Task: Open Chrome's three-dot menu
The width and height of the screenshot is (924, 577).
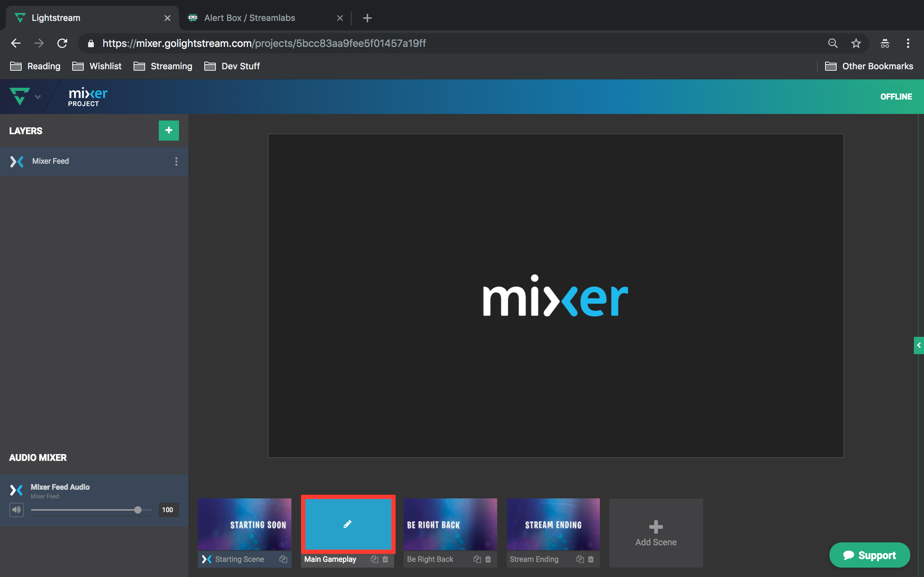Action: tap(908, 43)
